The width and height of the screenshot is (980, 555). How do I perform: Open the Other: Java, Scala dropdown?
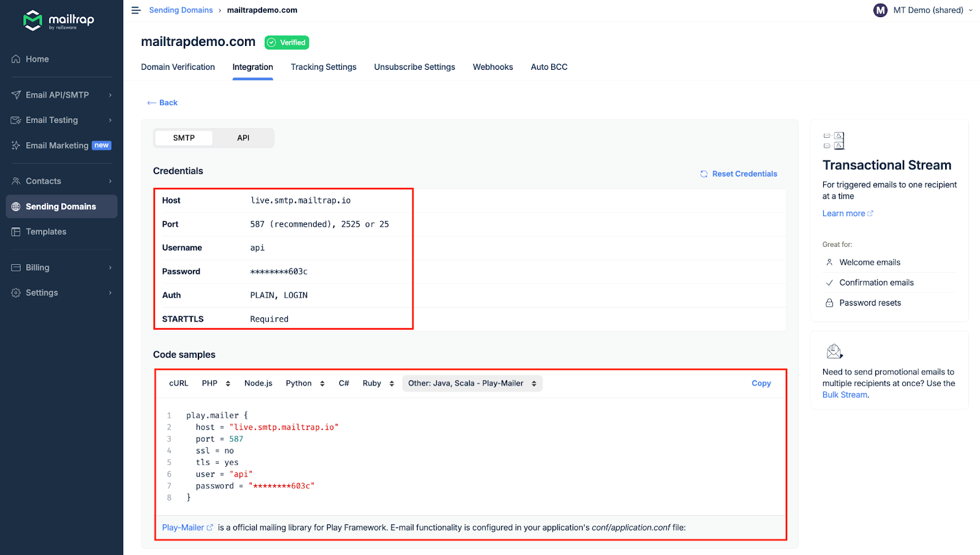pyautogui.click(x=472, y=383)
